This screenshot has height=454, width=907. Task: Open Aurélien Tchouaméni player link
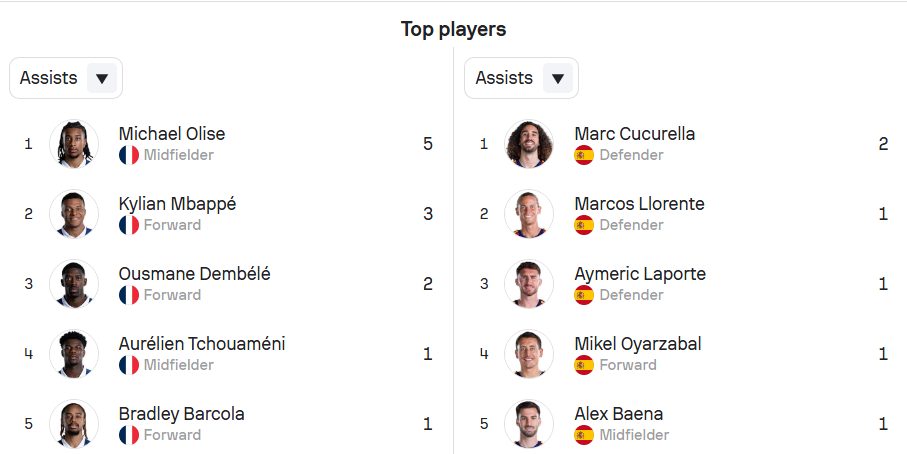(202, 344)
